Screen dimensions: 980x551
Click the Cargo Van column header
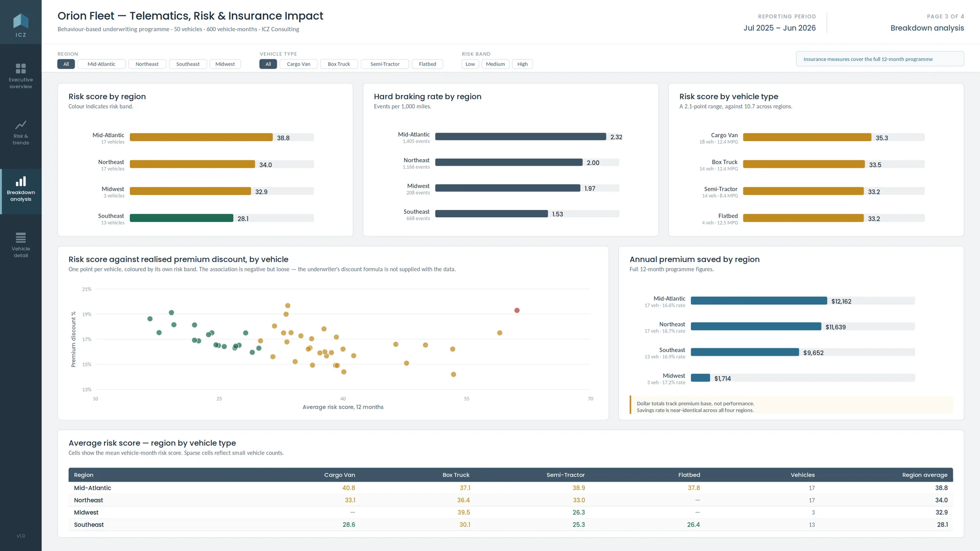click(x=339, y=475)
